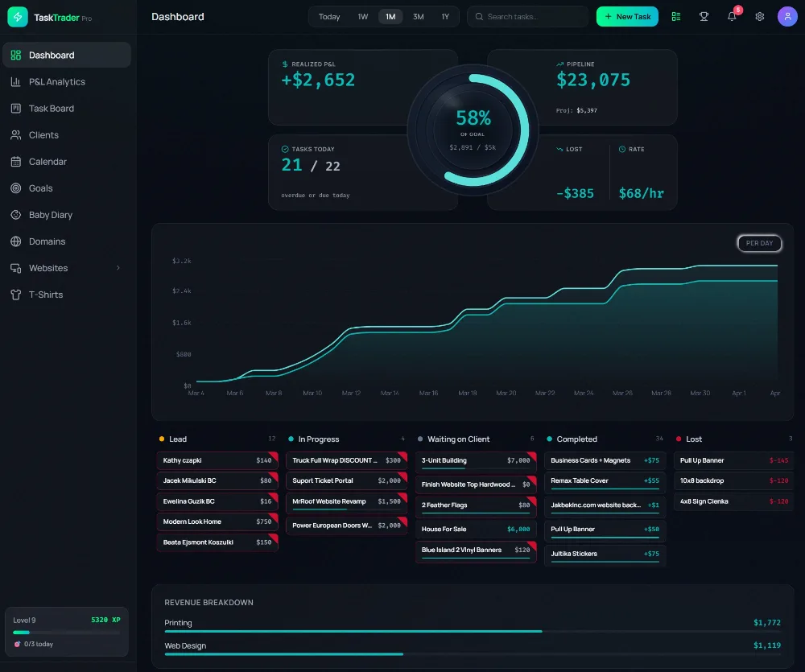Open the 3-Unit Building task card
Screen dimensions: 805x672
click(476, 461)
